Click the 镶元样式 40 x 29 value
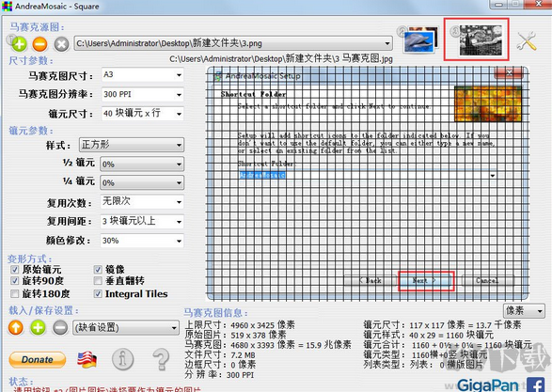 [451, 335]
